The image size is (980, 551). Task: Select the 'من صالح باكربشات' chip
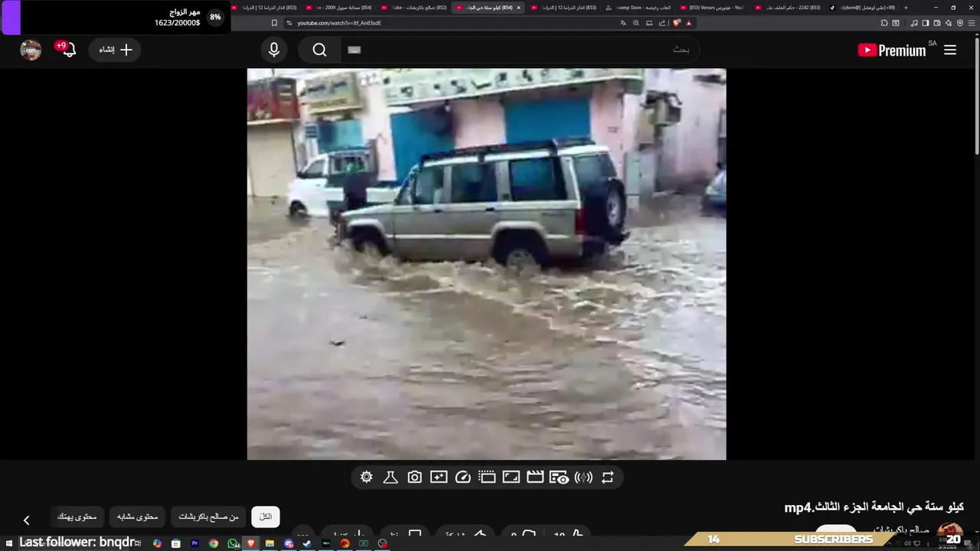[208, 517]
